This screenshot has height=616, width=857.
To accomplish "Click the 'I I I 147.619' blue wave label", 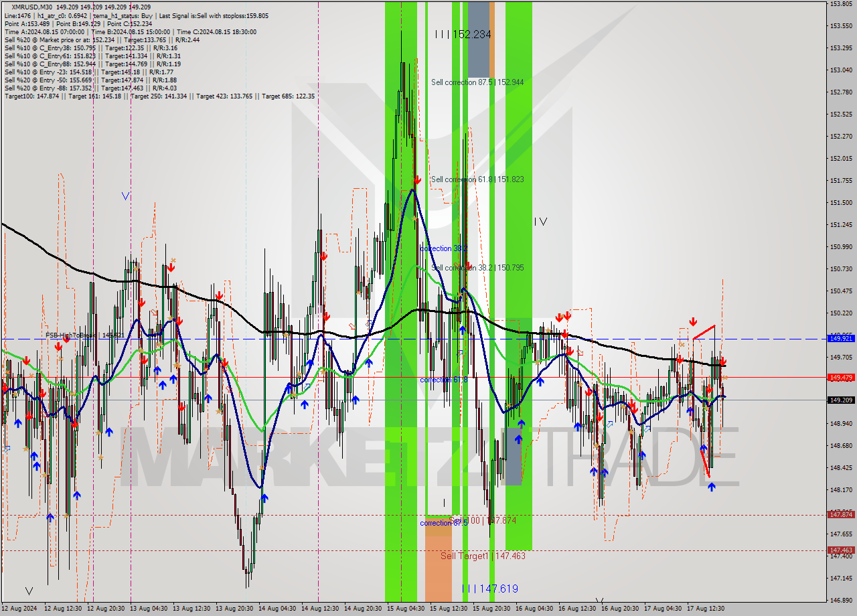I will click(490, 589).
